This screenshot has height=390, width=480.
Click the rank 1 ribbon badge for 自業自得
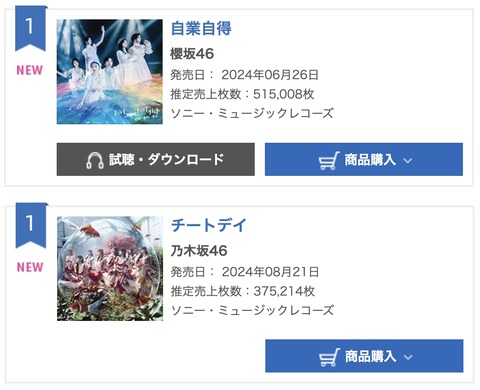click(30, 29)
